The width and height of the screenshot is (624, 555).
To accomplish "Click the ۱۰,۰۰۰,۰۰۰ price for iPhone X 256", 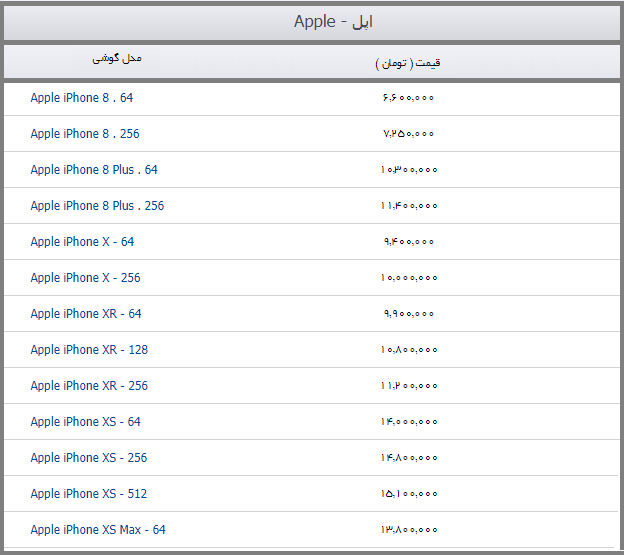I will coord(409,278).
